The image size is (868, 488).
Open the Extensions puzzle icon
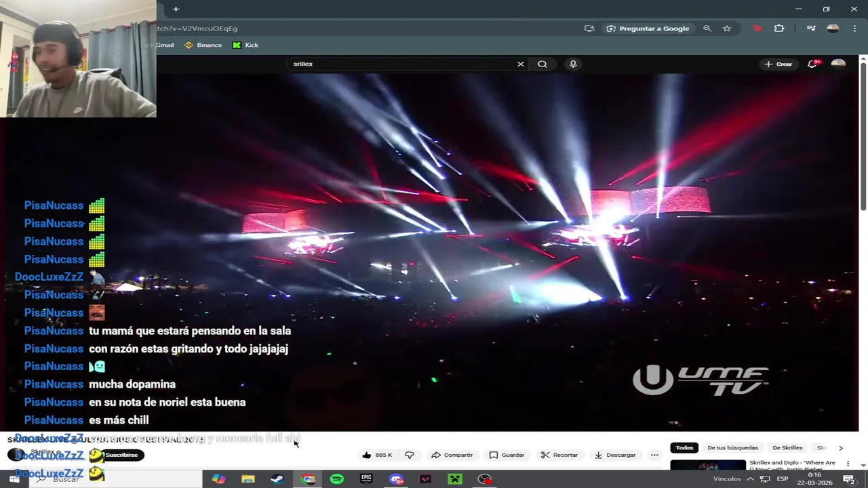779,28
